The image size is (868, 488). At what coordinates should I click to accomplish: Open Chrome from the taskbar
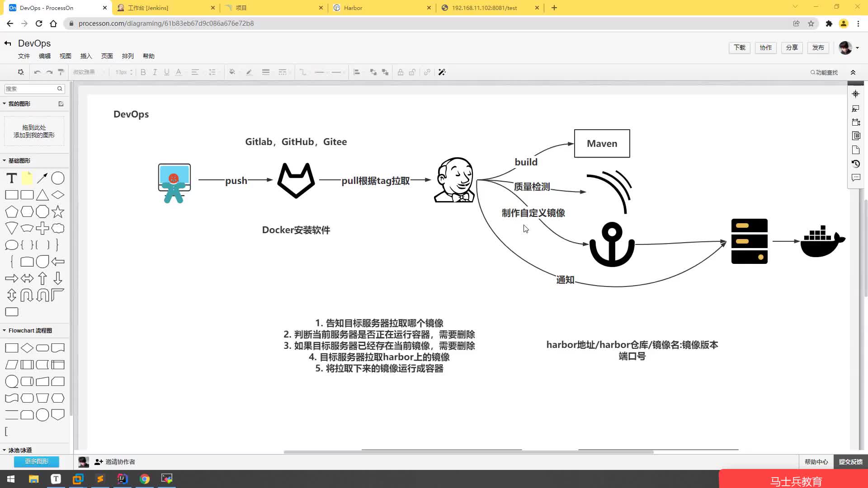point(145,479)
